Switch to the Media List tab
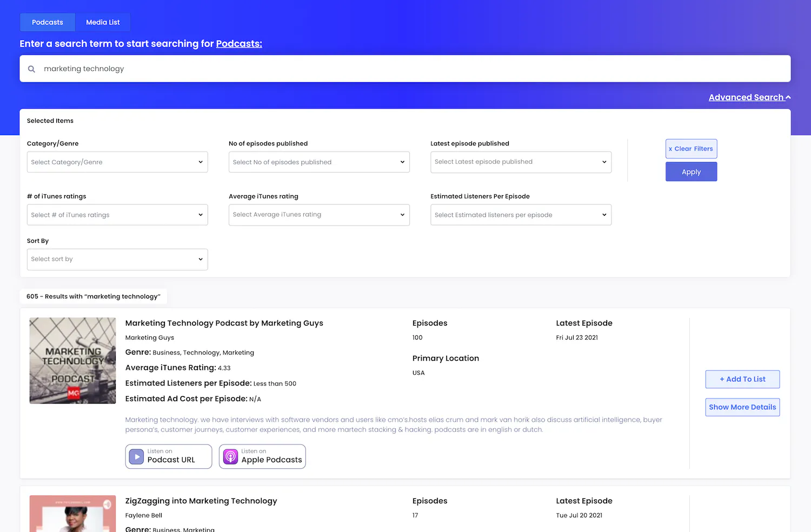811x532 pixels. coord(103,22)
